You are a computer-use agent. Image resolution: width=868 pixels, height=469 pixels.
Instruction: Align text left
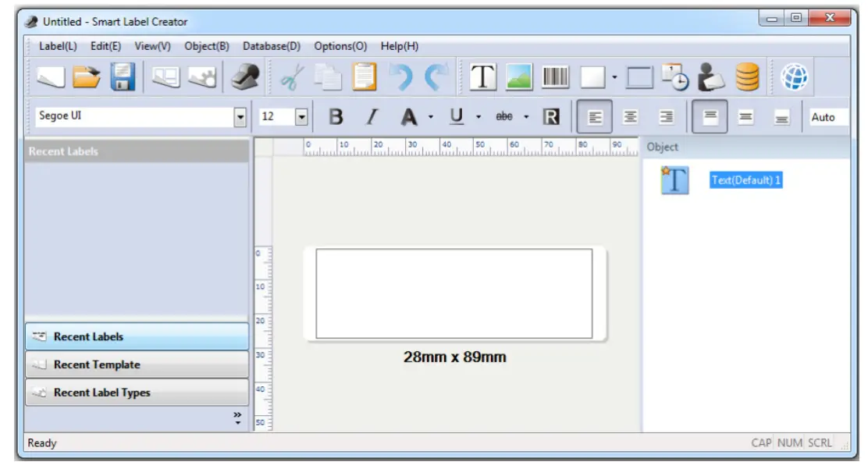pyautogui.click(x=595, y=117)
